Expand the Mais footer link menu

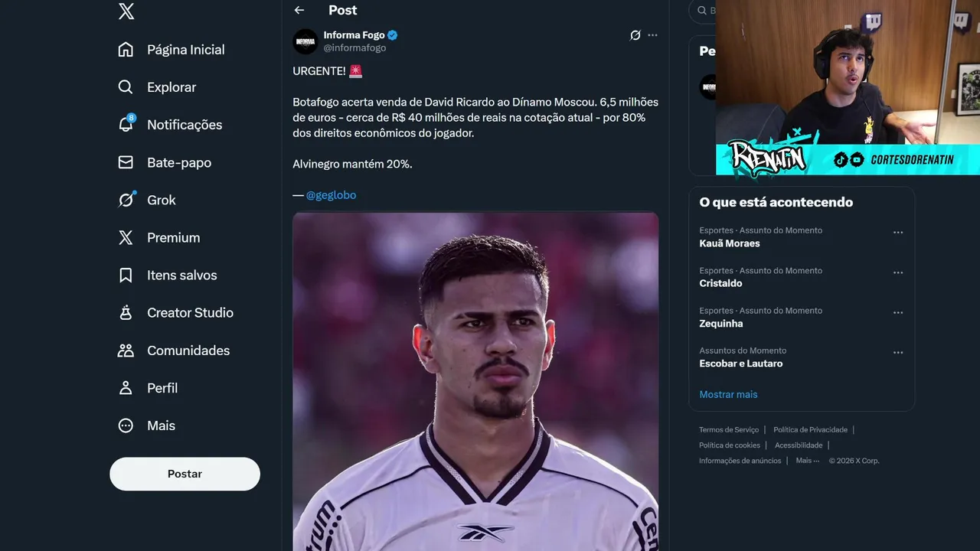pyautogui.click(x=807, y=461)
